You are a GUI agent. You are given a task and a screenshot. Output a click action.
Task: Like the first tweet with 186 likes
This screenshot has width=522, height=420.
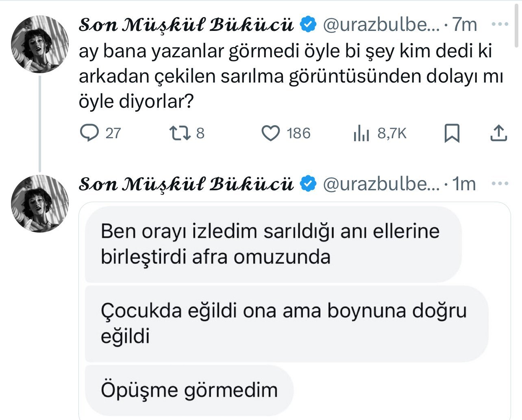270,133
